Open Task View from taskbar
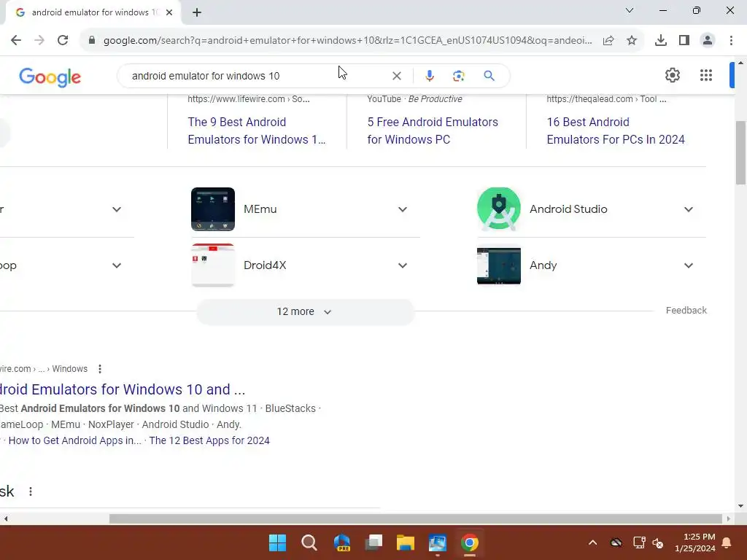The image size is (747, 560). tap(373, 542)
